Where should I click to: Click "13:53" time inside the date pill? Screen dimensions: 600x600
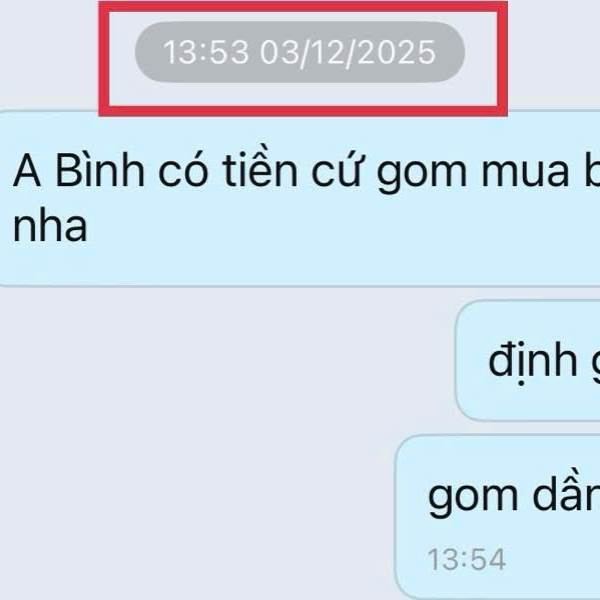(x=206, y=52)
